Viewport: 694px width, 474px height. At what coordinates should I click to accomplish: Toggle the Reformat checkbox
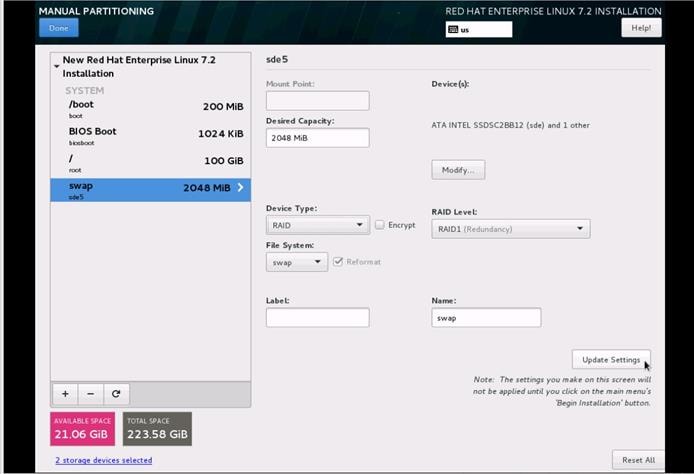click(338, 262)
